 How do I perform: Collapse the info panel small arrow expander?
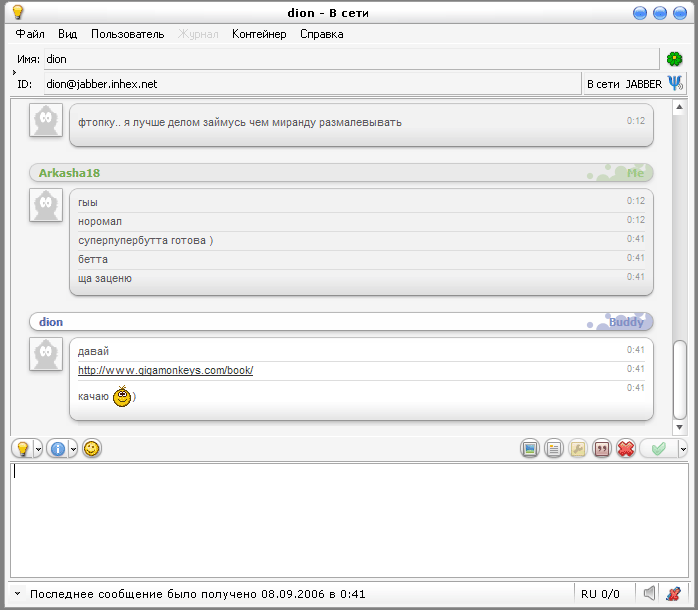[x=14, y=72]
